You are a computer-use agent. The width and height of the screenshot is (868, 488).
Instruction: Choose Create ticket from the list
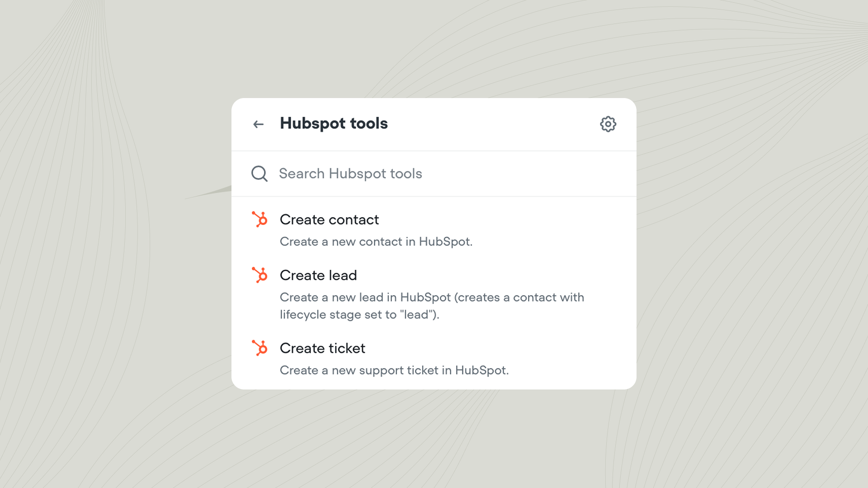(x=322, y=348)
